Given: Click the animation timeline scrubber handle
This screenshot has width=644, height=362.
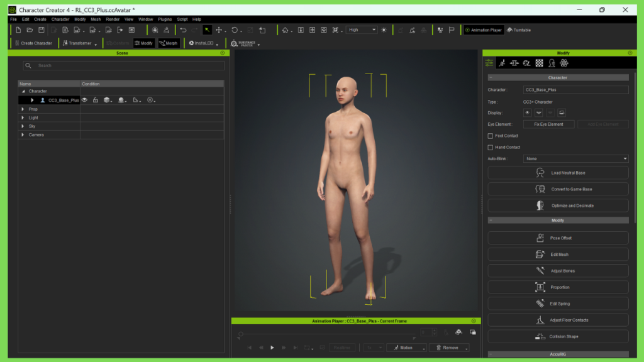Looking at the screenshot, I should (241, 334).
